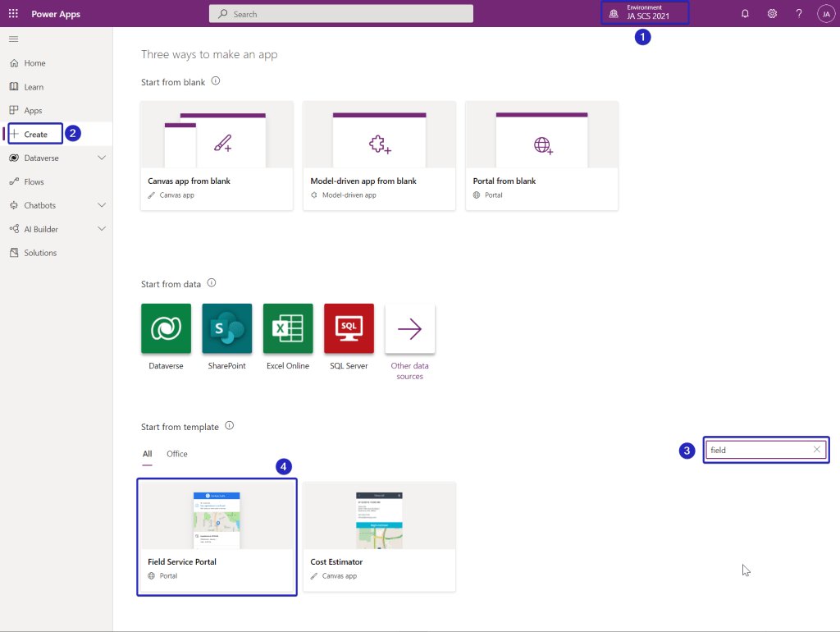Choose the SQL Server data tile

tap(349, 328)
